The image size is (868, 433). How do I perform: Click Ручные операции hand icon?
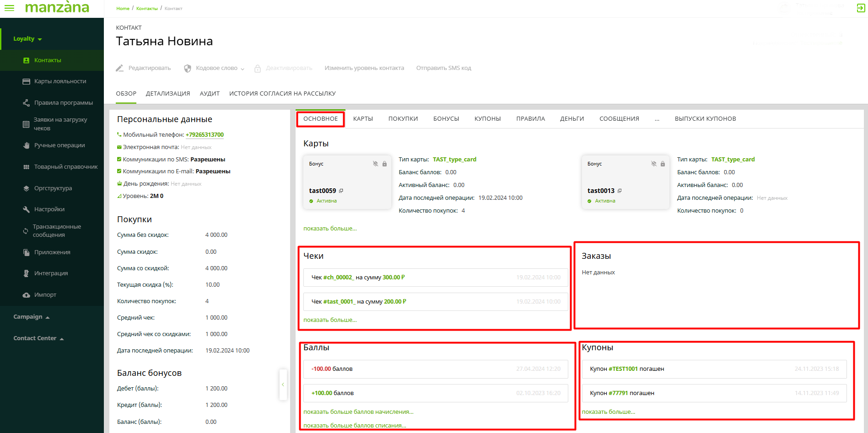(26, 145)
